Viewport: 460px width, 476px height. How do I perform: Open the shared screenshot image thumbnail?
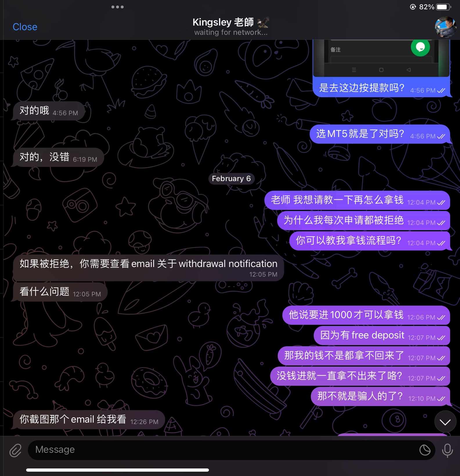click(381, 58)
